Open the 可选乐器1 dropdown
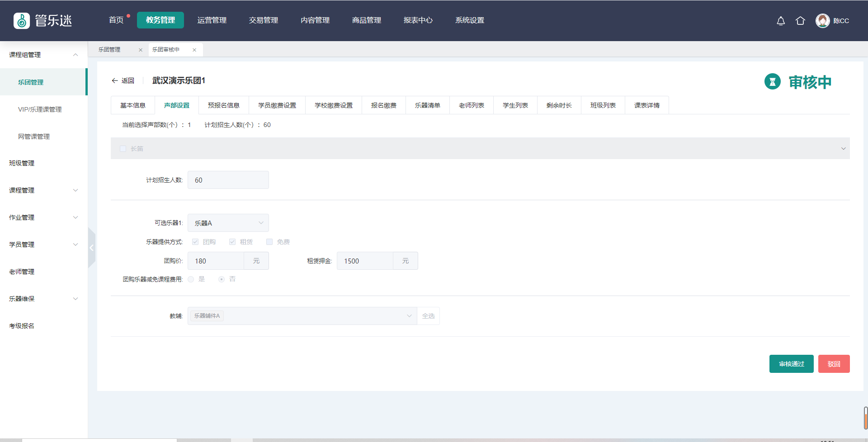The height and width of the screenshot is (442, 868). tap(228, 223)
